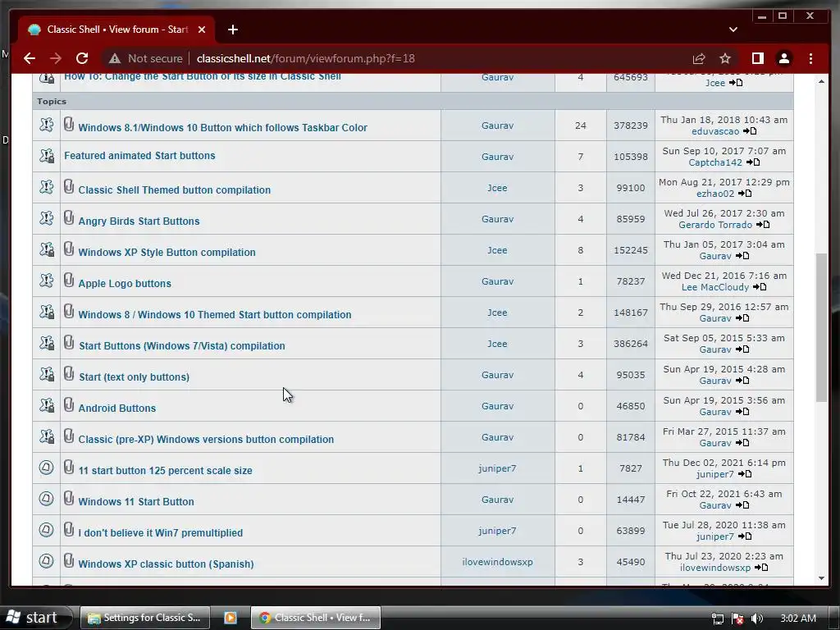Open a new browser tab
Screen dimensions: 840x630
point(232,30)
